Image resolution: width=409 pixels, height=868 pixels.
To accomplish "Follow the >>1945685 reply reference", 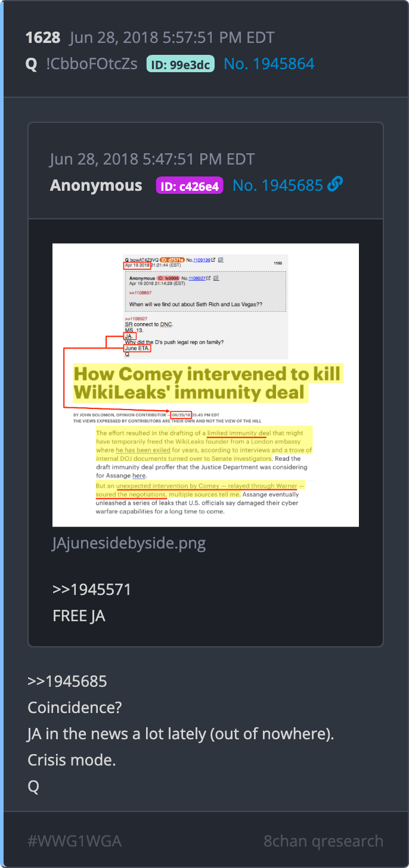I will [67, 681].
